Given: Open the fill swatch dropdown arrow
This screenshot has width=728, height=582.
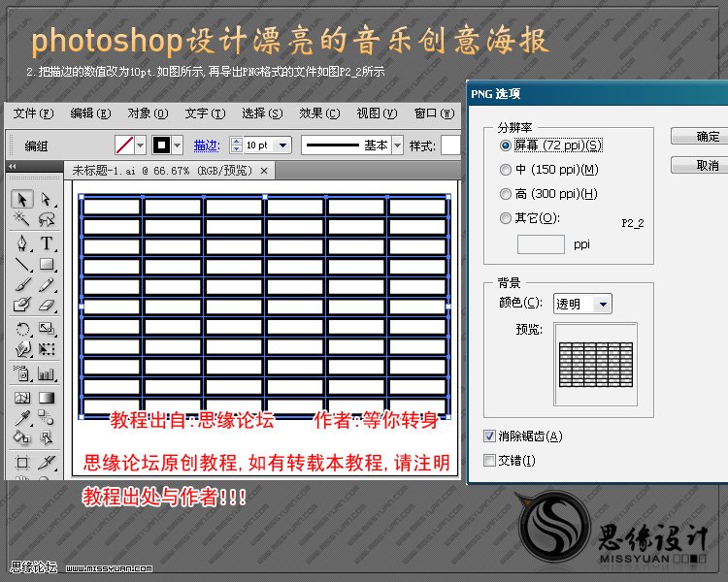Looking at the screenshot, I should pos(140,145).
